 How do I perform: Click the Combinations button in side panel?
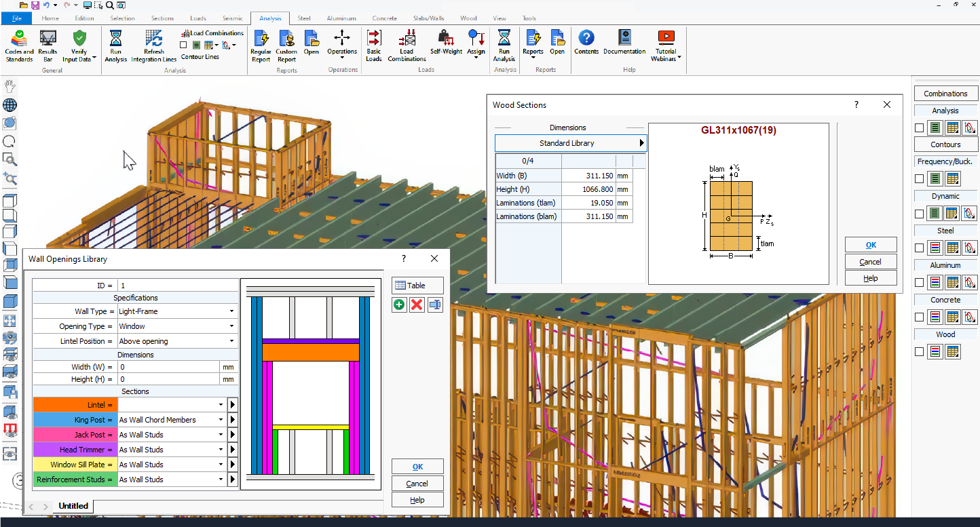click(x=945, y=94)
